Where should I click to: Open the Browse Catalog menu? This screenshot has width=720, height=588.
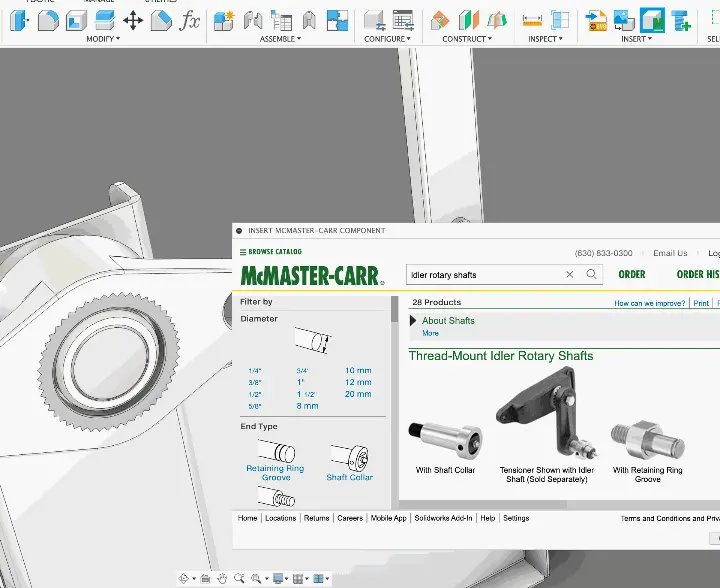click(x=270, y=252)
